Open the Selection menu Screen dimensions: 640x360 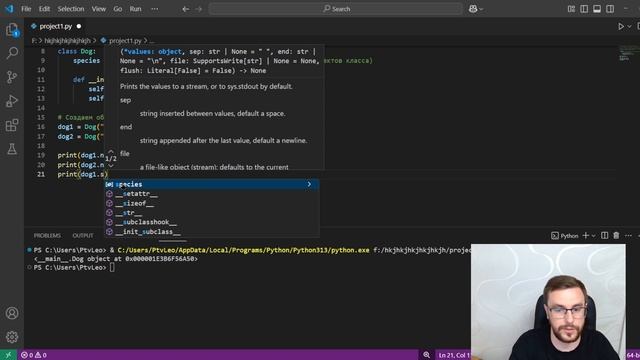pyautogui.click(x=71, y=9)
